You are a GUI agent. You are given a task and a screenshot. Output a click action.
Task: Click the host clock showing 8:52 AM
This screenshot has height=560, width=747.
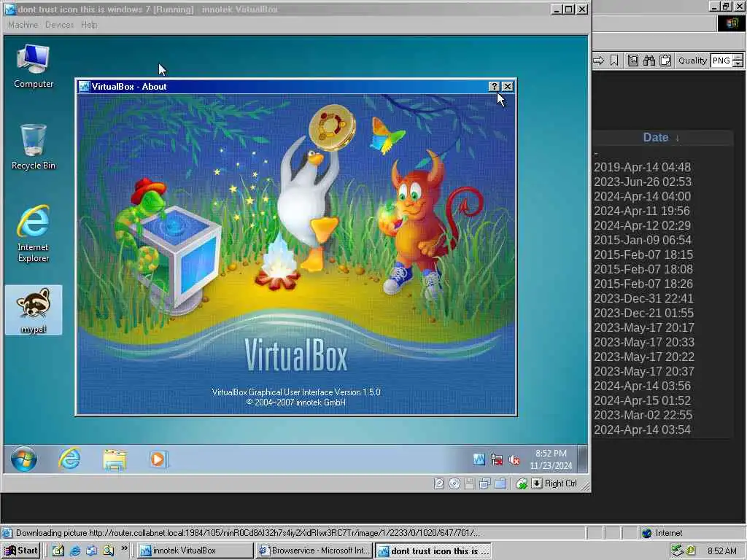point(721,551)
